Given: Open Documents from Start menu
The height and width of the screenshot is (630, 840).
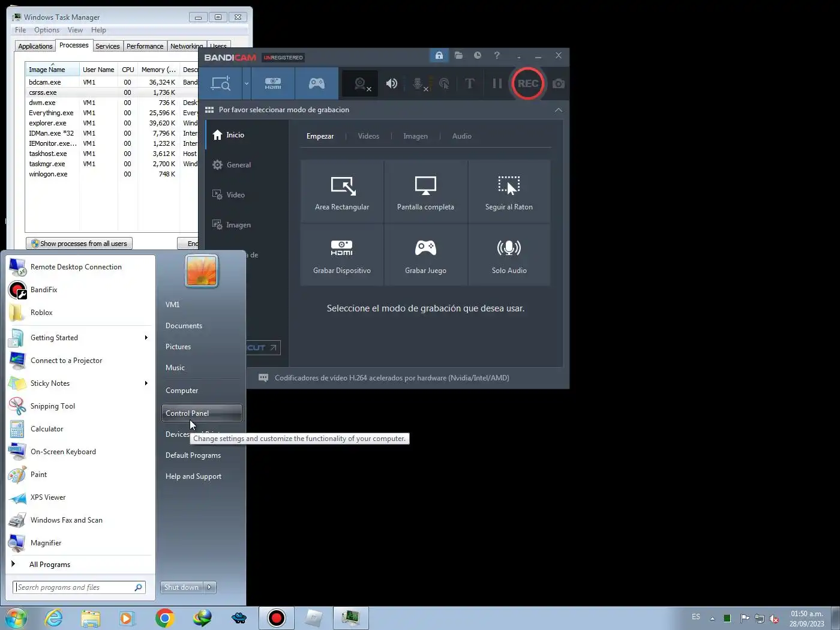Looking at the screenshot, I should coord(202,326).
